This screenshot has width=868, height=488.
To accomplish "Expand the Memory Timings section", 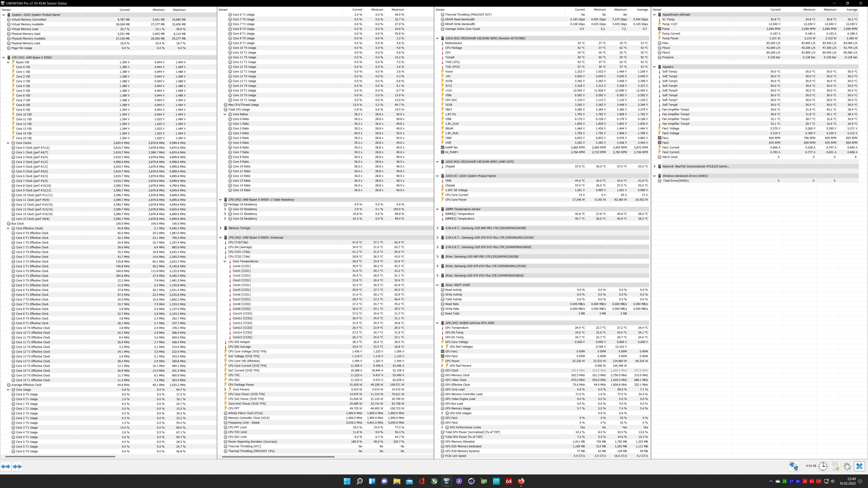I will pos(221,228).
